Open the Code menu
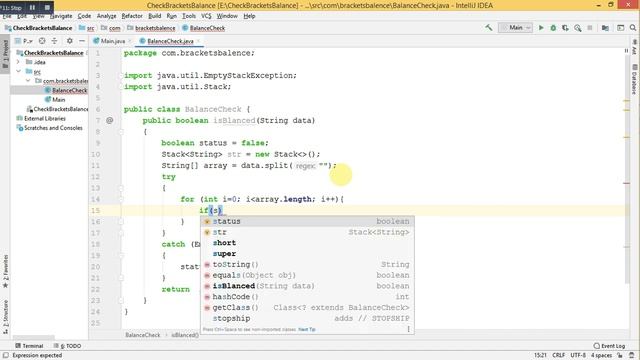640x360 pixels. tap(84, 16)
